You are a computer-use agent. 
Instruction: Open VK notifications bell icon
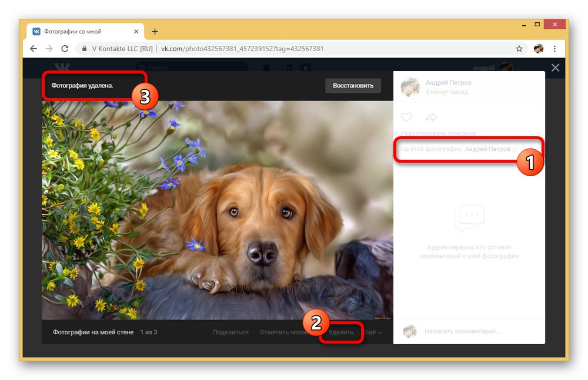point(266,68)
